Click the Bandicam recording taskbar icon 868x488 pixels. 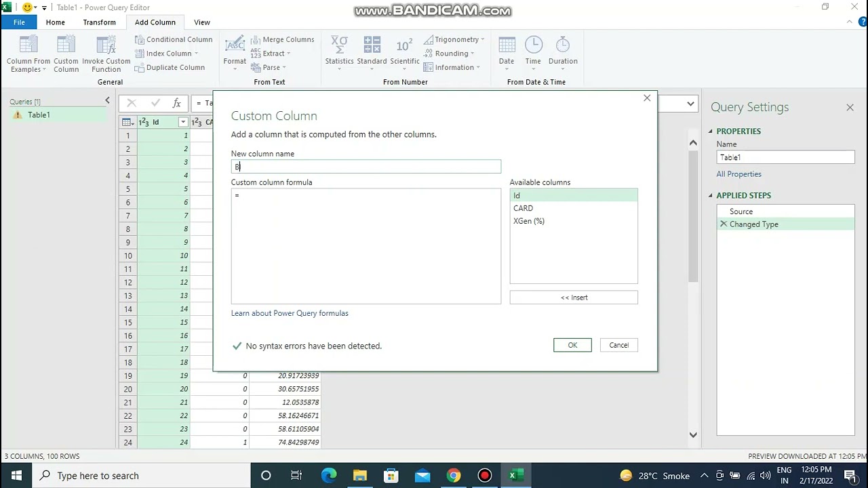click(x=485, y=475)
